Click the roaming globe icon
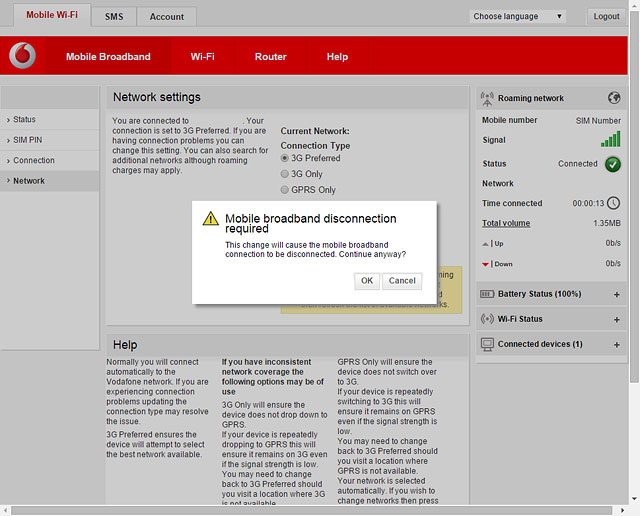This screenshot has height=516, width=640. coord(614,98)
